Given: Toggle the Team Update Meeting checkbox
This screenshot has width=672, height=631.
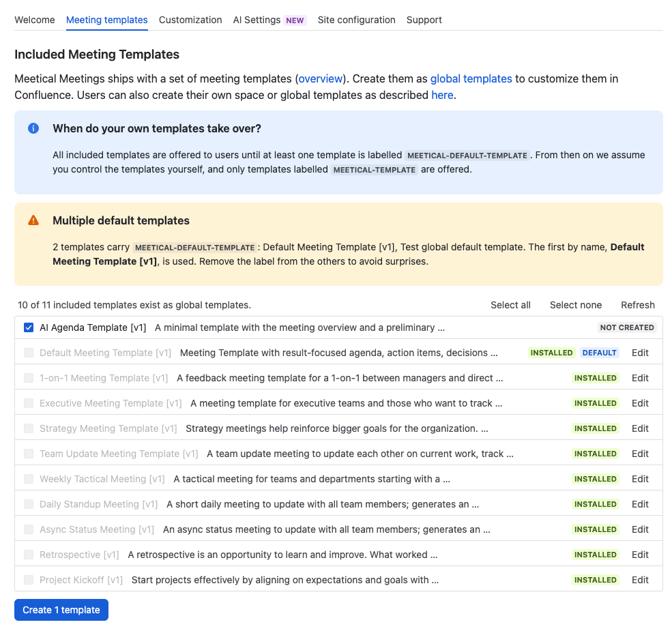Looking at the screenshot, I should pos(29,454).
